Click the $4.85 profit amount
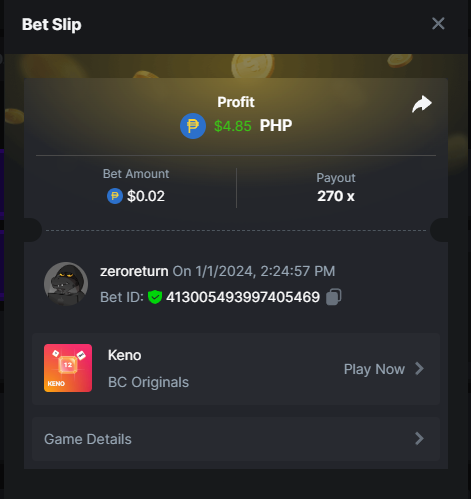The height and width of the screenshot is (499, 471). [233, 126]
